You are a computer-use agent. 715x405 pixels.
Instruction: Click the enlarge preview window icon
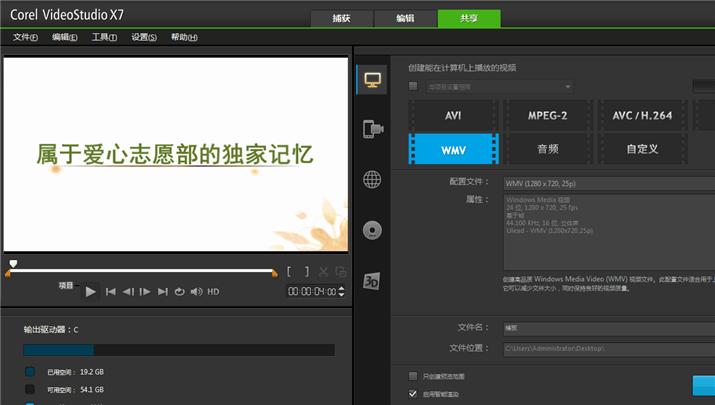(x=341, y=272)
